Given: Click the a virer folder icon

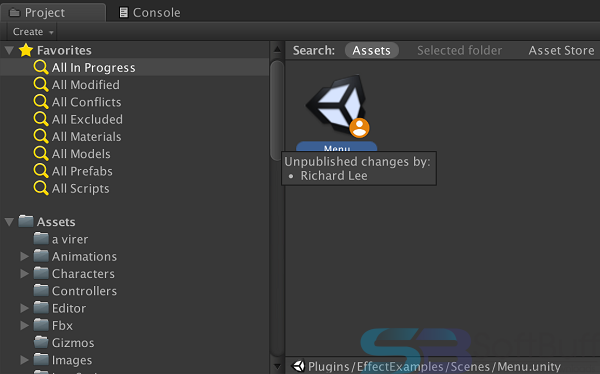Looking at the screenshot, I should tap(41, 239).
